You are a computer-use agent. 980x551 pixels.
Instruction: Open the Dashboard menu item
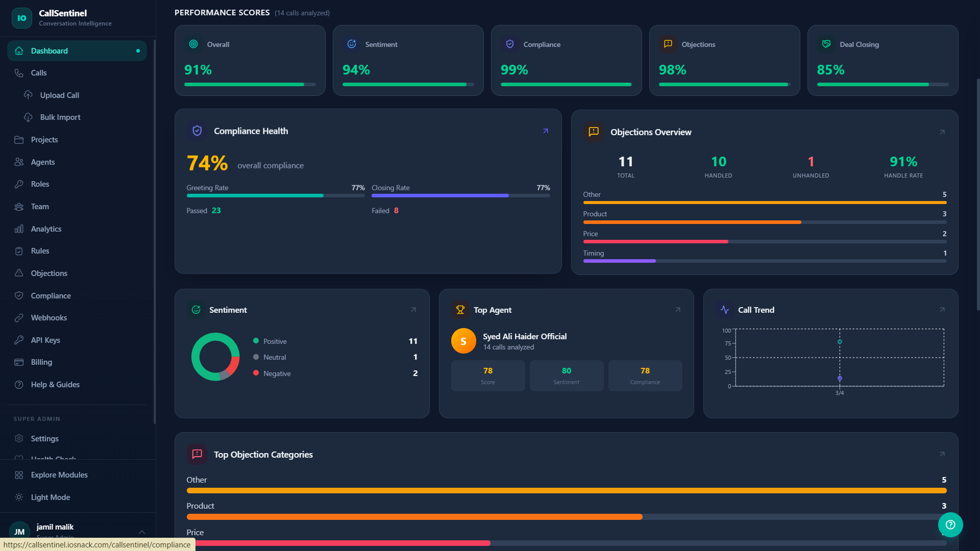coord(77,51)
